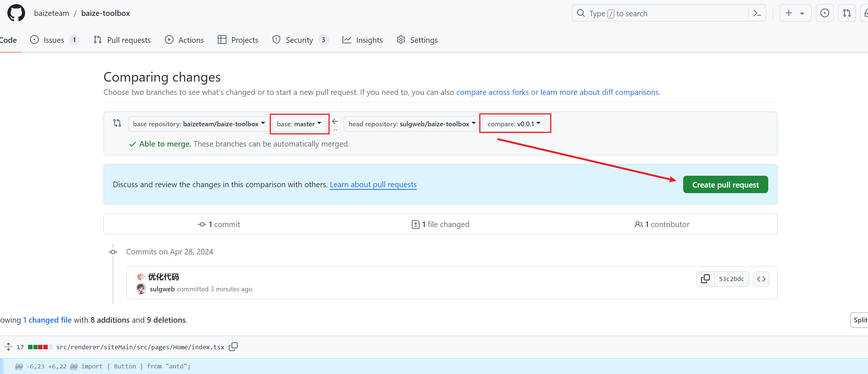The width and height of the screenshot is (868, 374).
Task: Open the 1 changed file link
Action: (47, 320)
